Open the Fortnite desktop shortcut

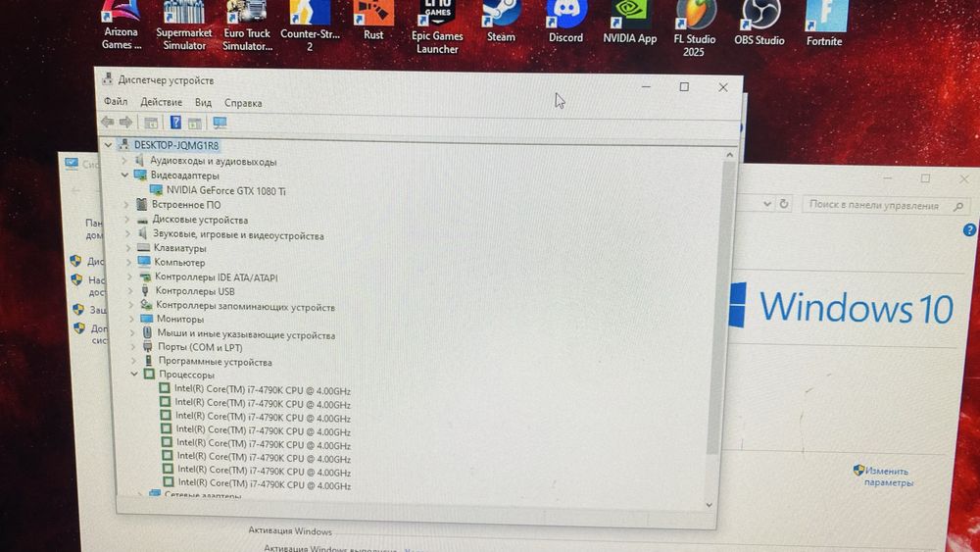pyautogui.click(x=824, y=25)
